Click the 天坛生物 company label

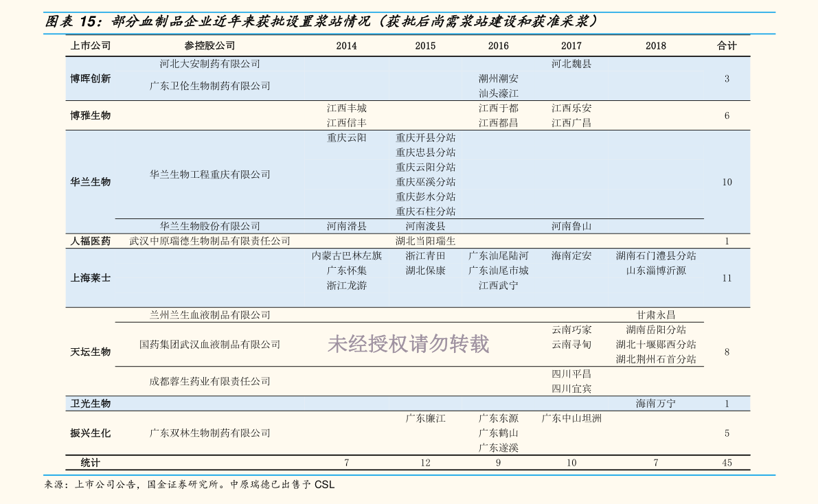(90, 352)
